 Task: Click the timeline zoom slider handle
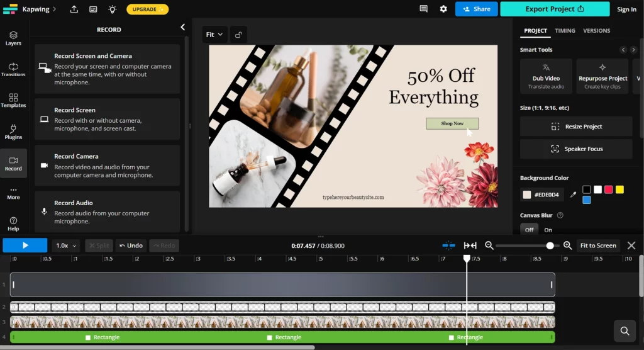click(550, 246)
